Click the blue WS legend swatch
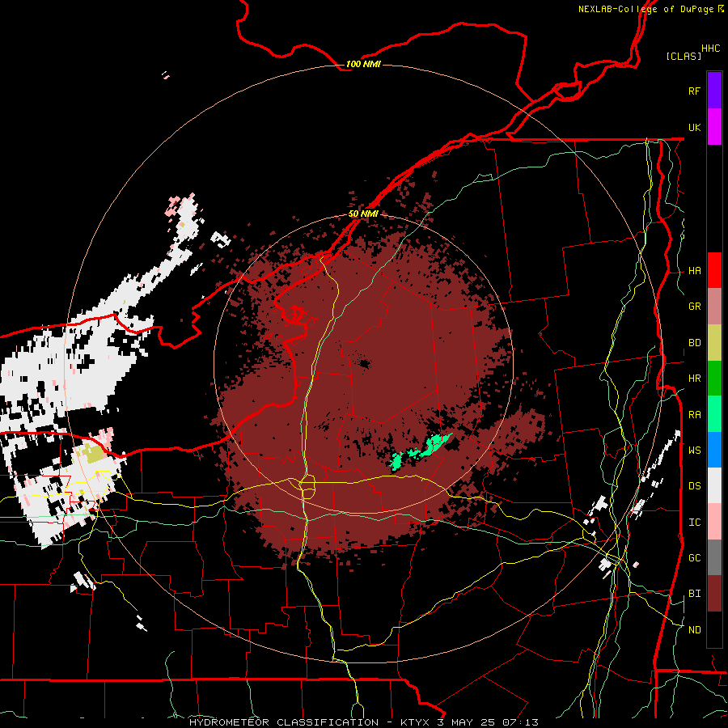728x728 pixels. pos(714,450)
